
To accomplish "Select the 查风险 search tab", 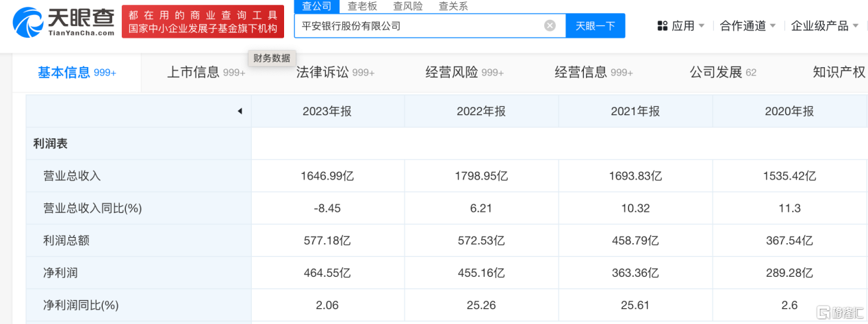I will (x=408, y=6).
